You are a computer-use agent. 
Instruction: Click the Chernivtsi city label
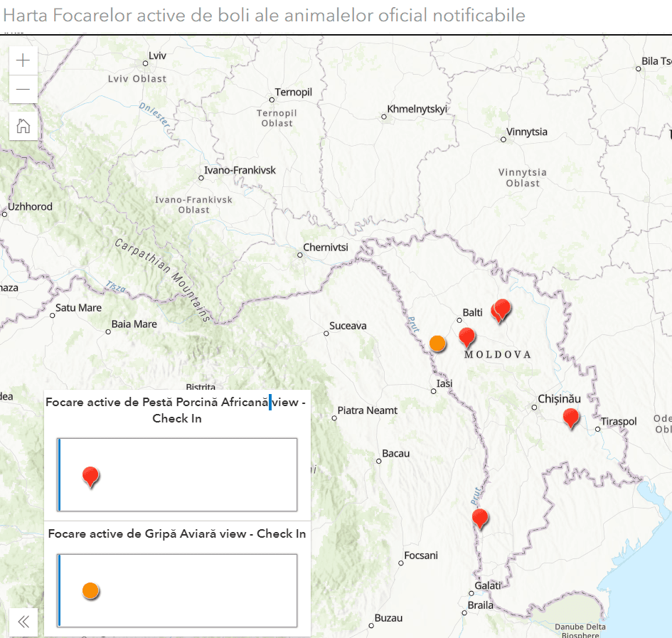325,248
